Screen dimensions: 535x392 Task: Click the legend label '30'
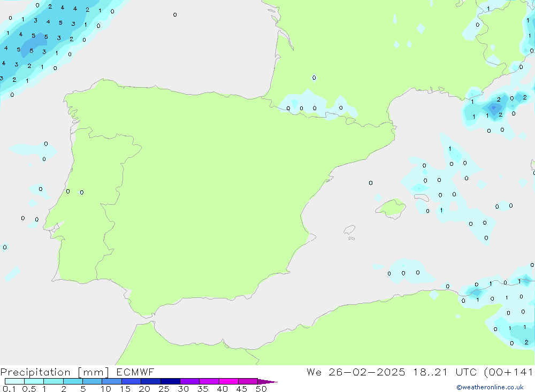184,389
